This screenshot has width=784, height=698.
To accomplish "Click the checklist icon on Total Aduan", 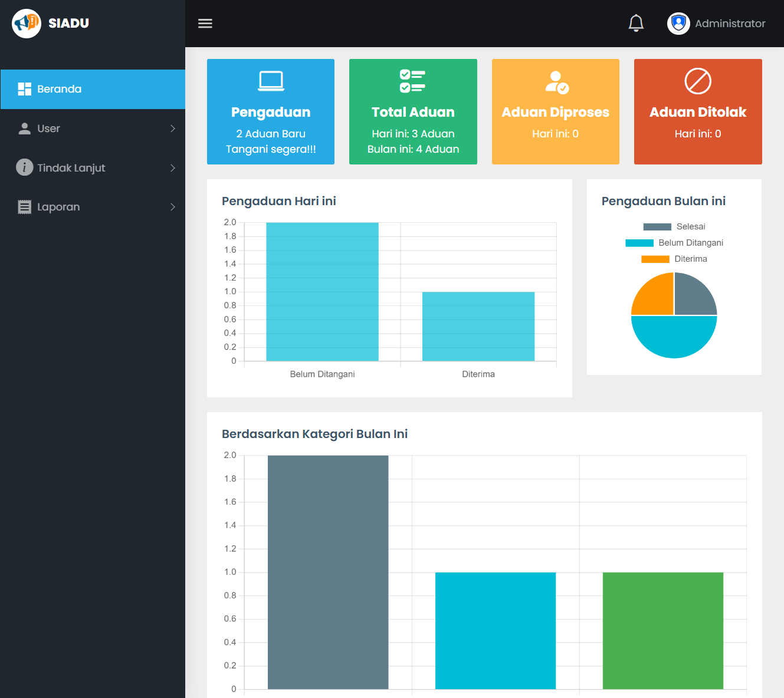I will tap(413, 81).
